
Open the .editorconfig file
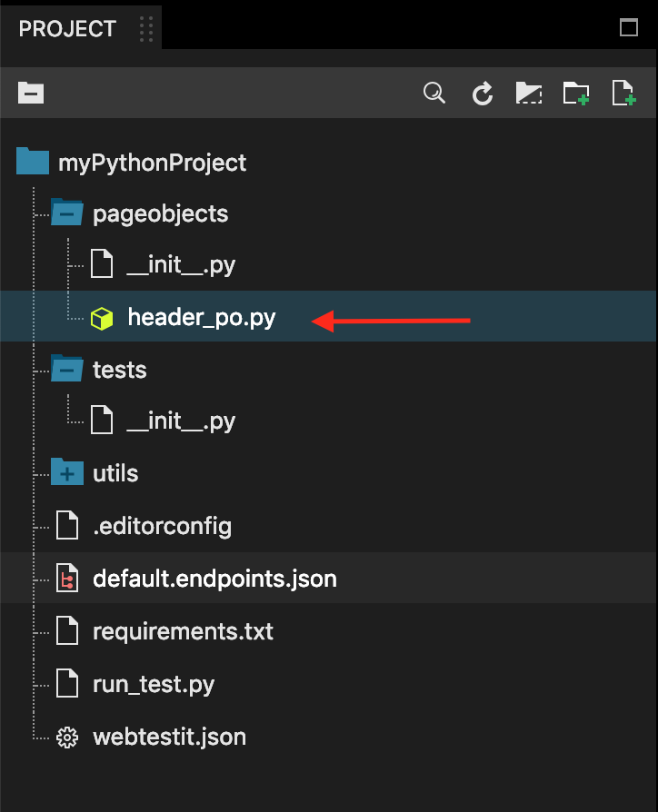coord(162,526)
